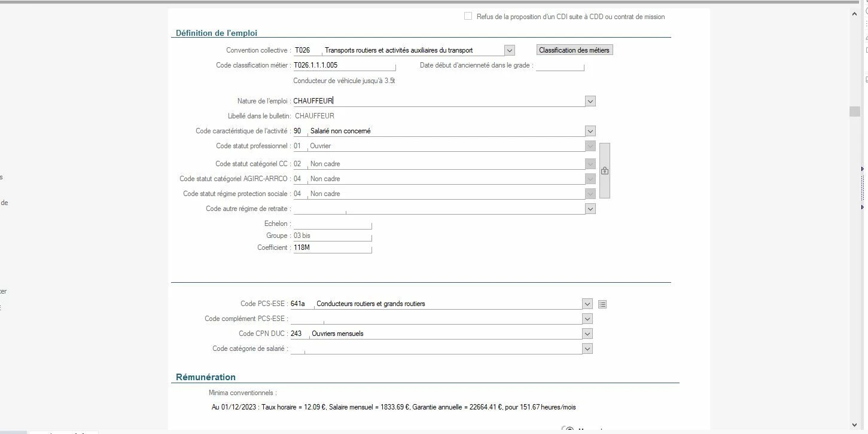Click the vertical scrollbar up arrow
This screenshot has height=434, width=868.
tap(854, 14)
